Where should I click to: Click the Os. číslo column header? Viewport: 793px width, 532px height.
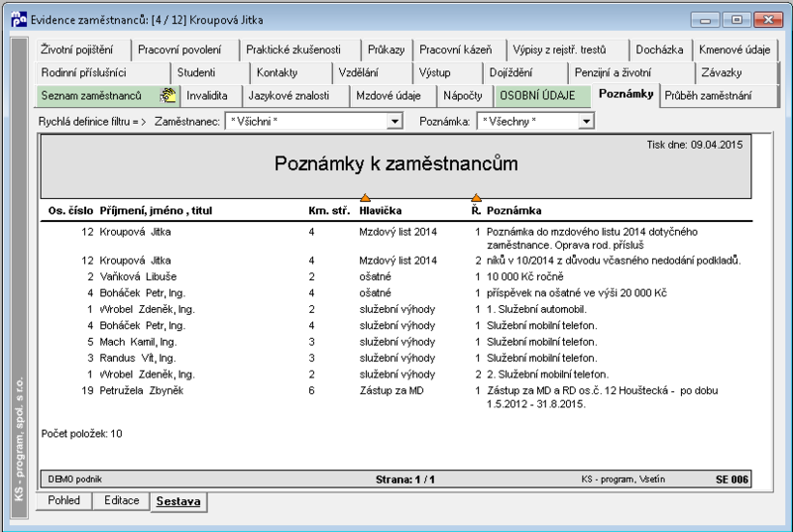(x=70, y=210)
